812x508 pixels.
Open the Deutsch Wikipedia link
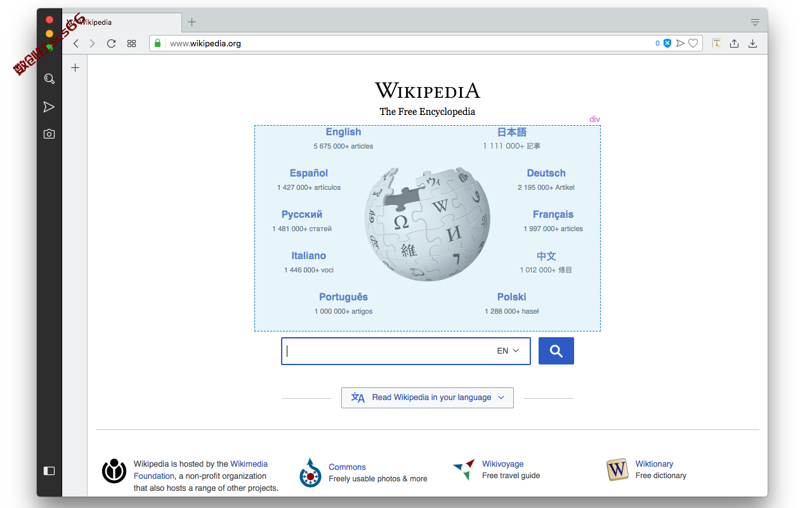coord(546,173)
